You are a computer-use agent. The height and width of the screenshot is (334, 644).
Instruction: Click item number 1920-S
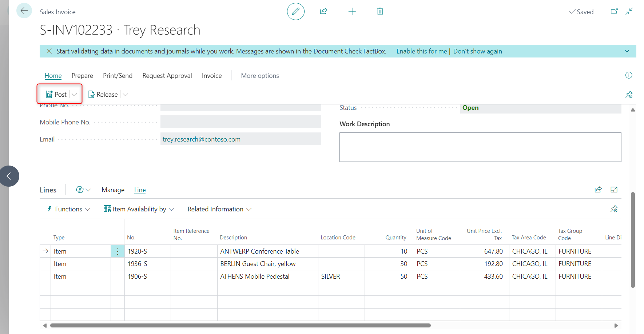pos(137,251)
